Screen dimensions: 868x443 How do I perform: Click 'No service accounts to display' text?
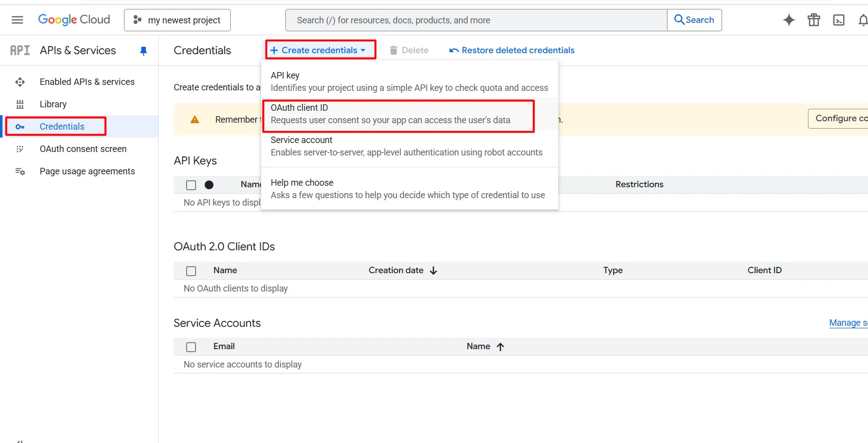(243, 365)
